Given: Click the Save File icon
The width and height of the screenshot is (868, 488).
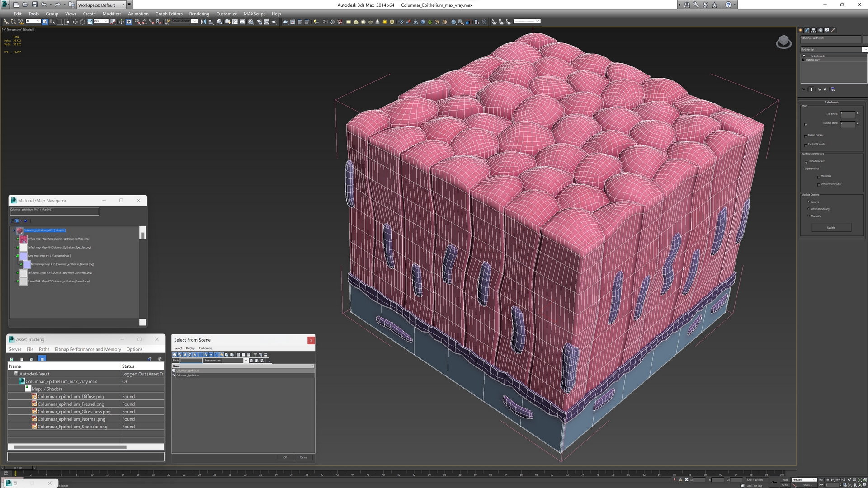Looking at the screenshot, I should 34,5.
